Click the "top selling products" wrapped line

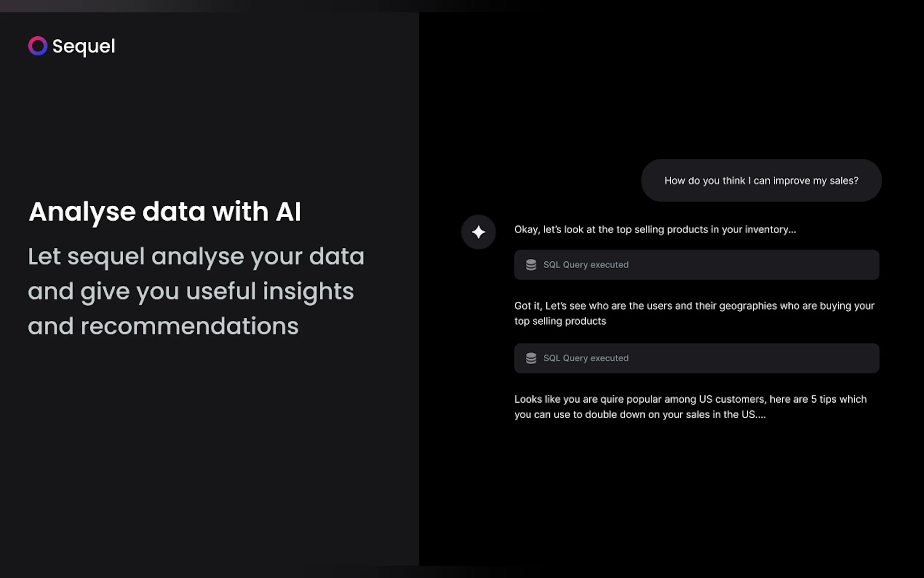(x=560, y=321)
